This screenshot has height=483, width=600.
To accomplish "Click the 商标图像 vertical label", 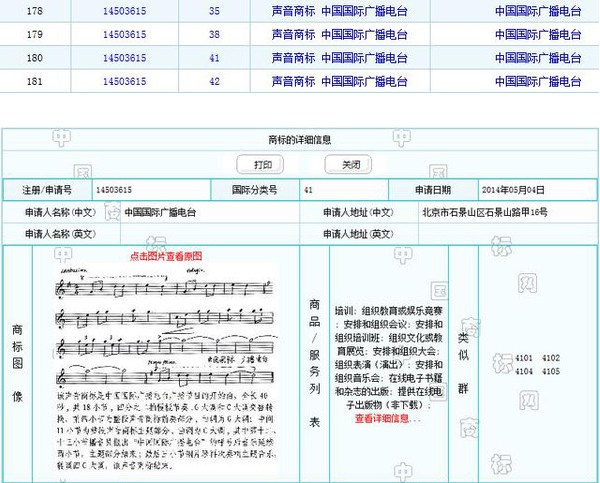I will pyautogui.click(x=18, y=363).
